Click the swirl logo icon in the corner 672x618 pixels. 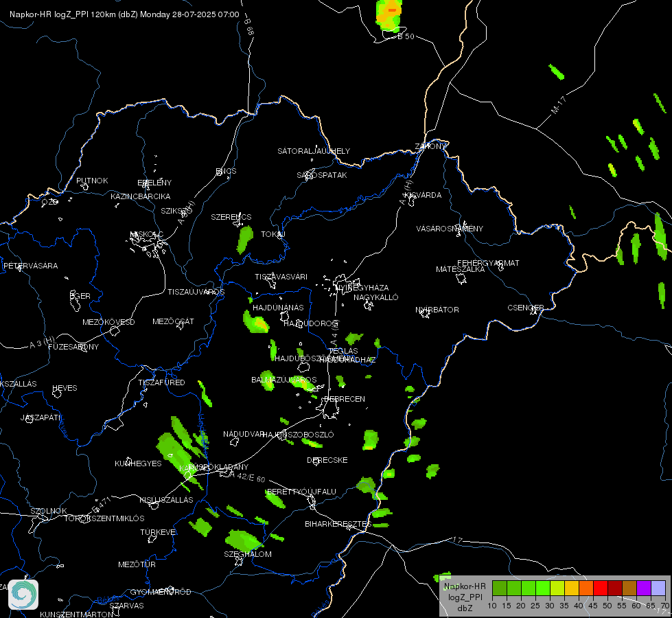[23, 595]
